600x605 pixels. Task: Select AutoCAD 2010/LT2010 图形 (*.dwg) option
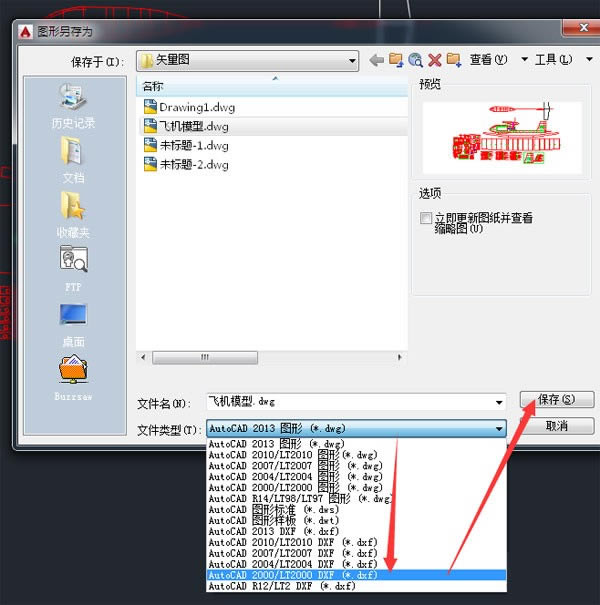pos(356,455)
